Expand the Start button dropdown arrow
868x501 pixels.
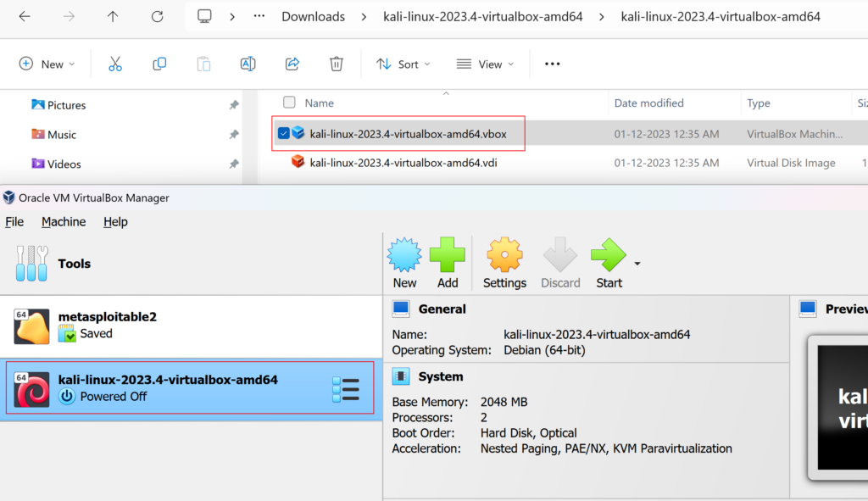click(637, 264)
